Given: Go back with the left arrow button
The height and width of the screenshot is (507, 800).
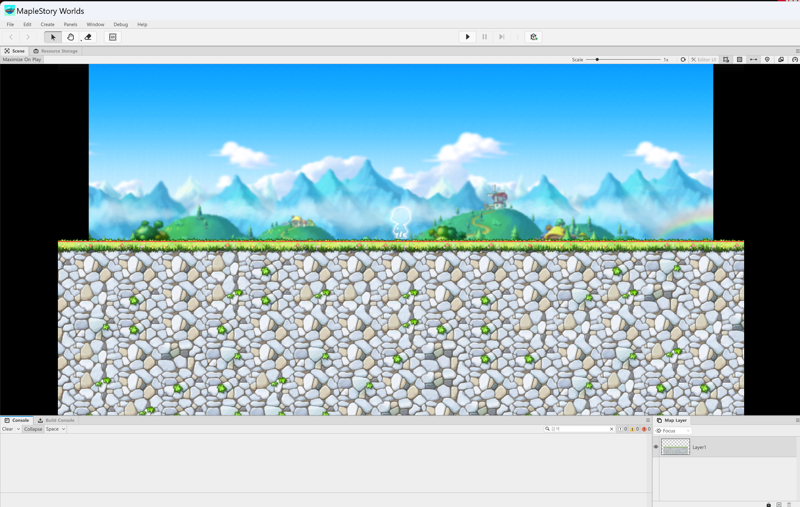Looking at the screenshot, I should point(11,37).
